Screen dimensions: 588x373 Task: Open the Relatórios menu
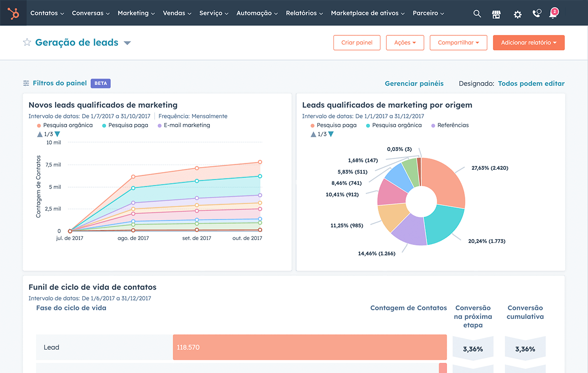pos(304,13)
